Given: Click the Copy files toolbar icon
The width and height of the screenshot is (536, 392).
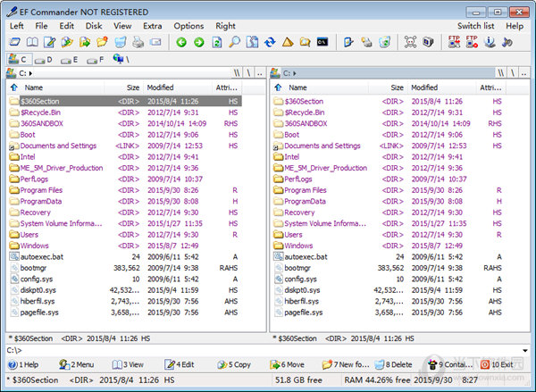Looking at the screenshot, I should tap(67, 42).
